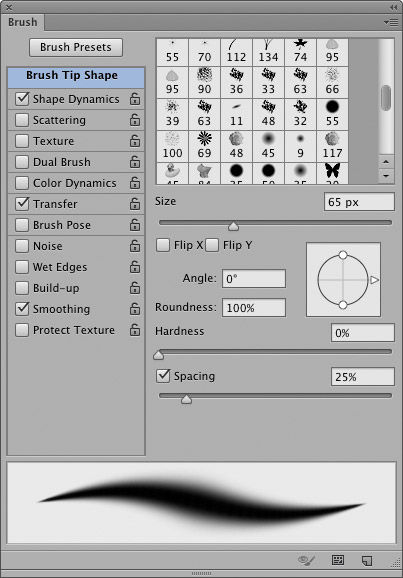Enable the Texture checkbox
The width and height of the screenshot is (403, 578).
(x=22, y=141)
